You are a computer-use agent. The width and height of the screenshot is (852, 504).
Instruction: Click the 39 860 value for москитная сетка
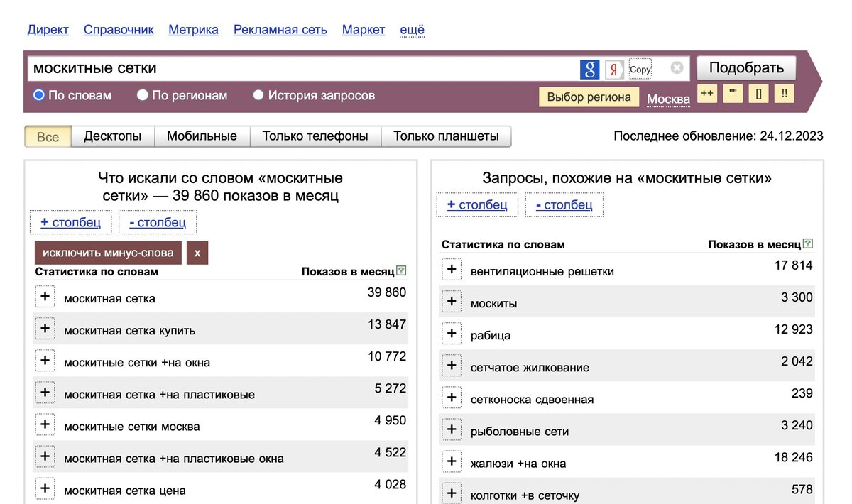point(387,292)
